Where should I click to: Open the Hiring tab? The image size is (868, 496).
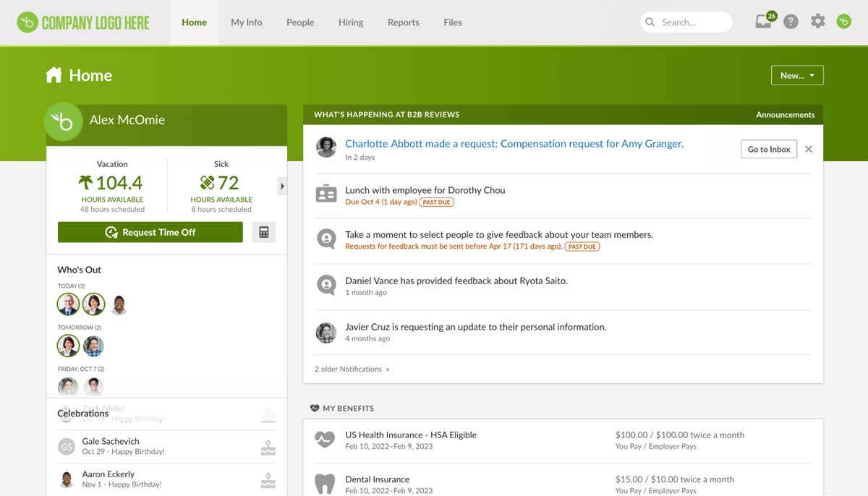350,22
